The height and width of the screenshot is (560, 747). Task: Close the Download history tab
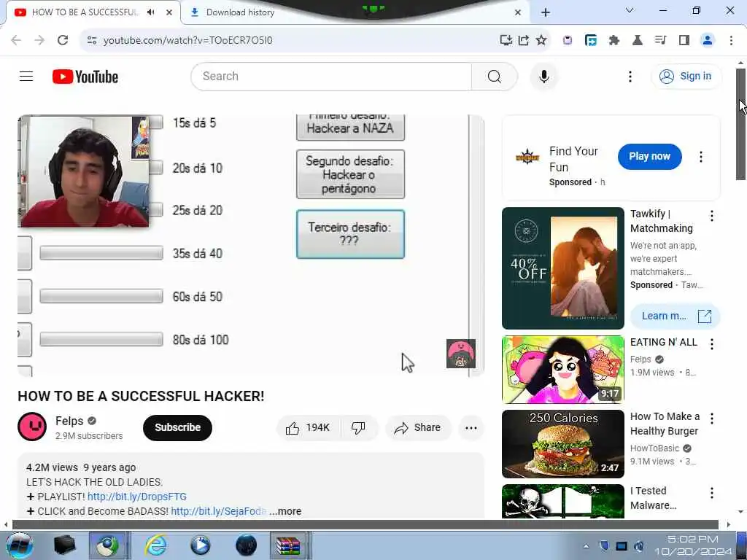click(x=518, y=12)
